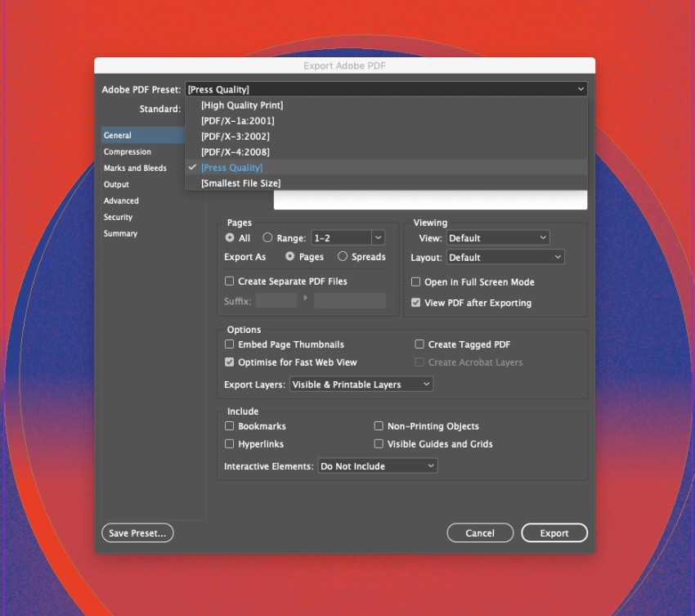The width and height of the screenshot is (695, 616).
Task: Choose the PDF/X-4:2008 preset
Action: tap(386, 152)
